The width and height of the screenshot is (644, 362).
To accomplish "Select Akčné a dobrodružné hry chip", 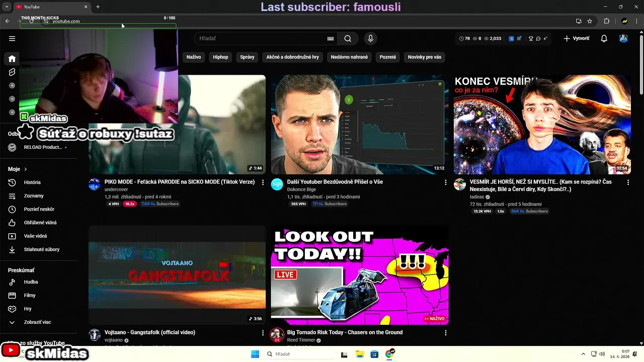I will (x=293, y=57).
